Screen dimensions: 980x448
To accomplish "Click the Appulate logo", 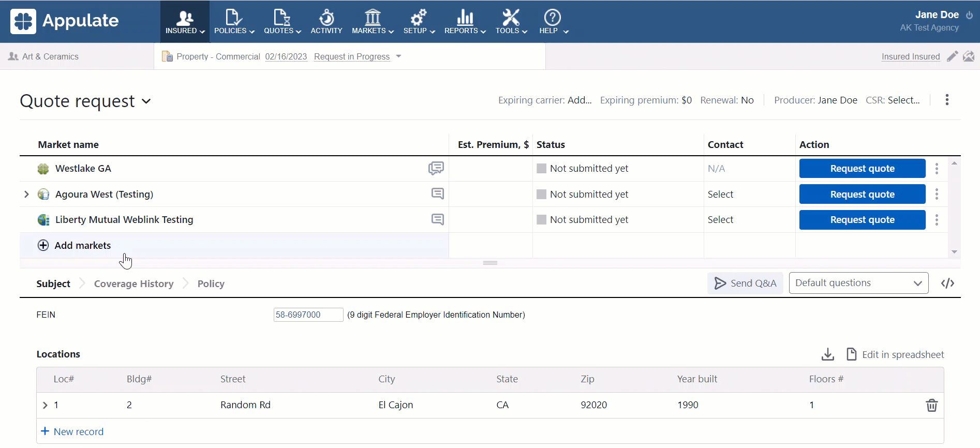I will pyautogui.click(x=65, y=21).
